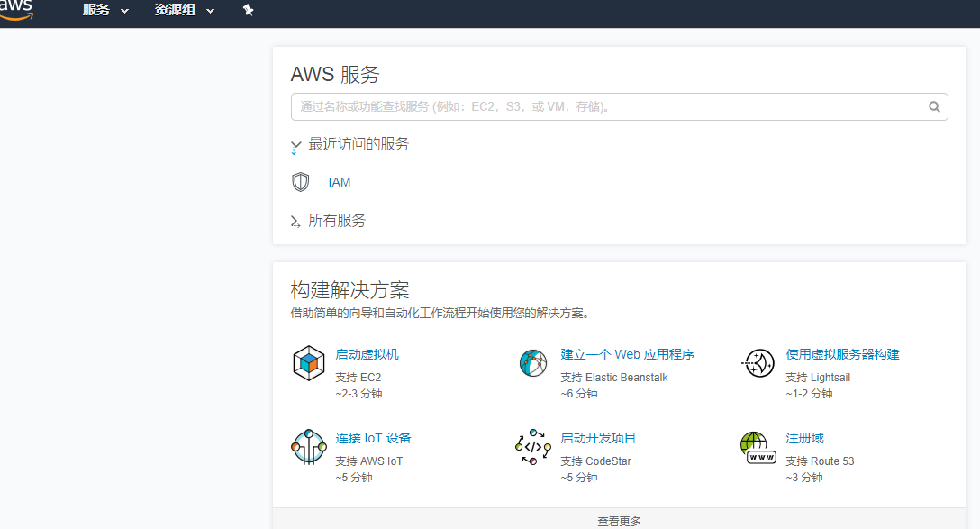Viewport: 980px width, 529px height.
Task: Click the IAM shield icon
Action: click(x=301, y=182)
